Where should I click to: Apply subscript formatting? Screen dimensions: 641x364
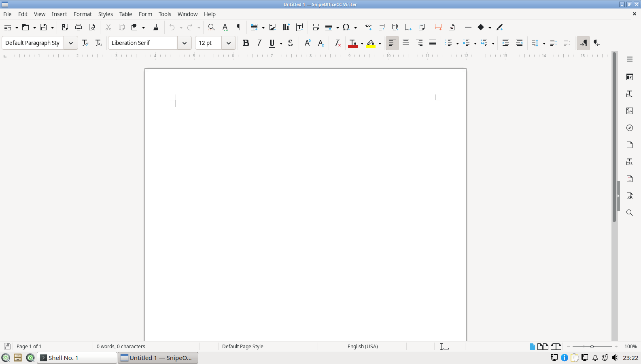[321, 43]
